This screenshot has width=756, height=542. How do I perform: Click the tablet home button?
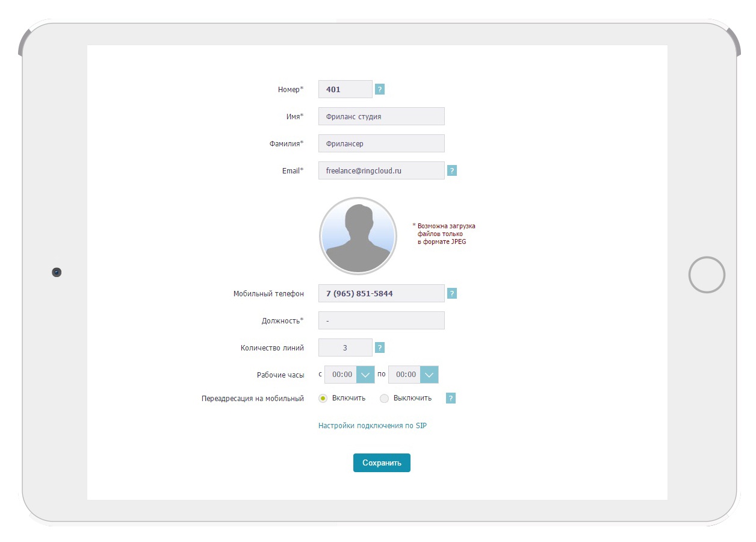tap(707, 275)
